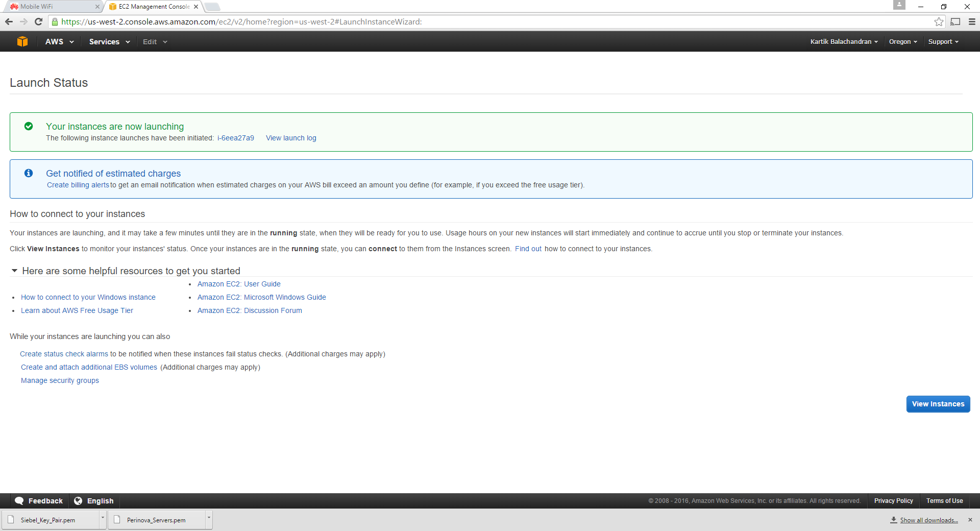Click the View Instances button
This screenshot has width=980, height=531.
(x=938, y=404)
